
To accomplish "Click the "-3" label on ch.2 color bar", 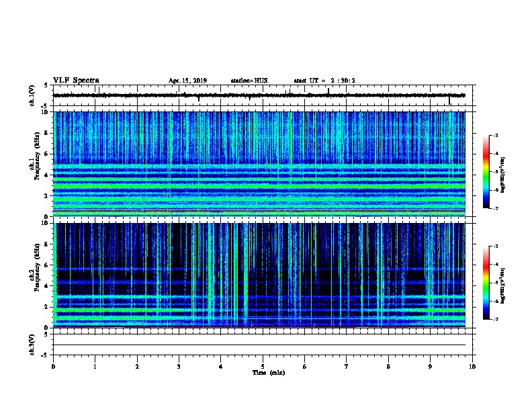I will (495, 246).
